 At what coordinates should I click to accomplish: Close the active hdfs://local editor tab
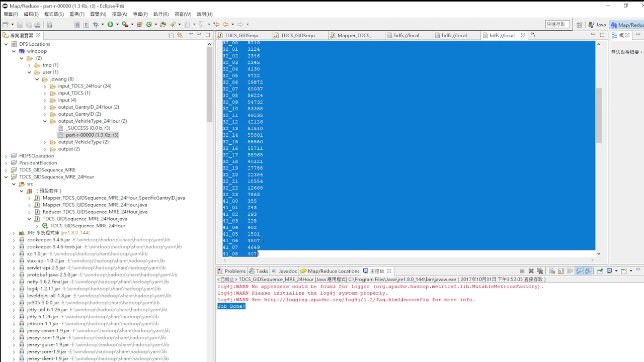pyautogui.click(x=523, y=35)
